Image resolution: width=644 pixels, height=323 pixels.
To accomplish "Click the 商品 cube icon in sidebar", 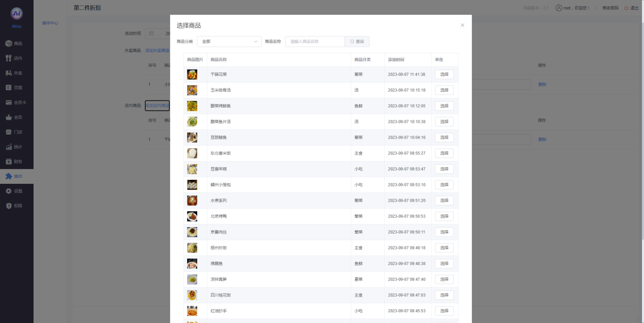I will [9, 44].
